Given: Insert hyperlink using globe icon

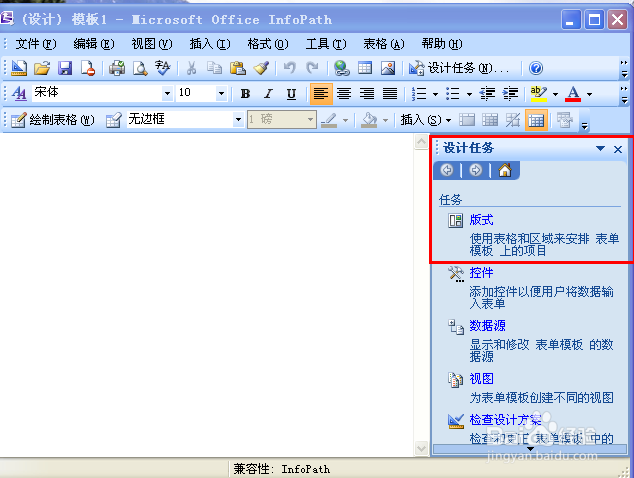Looking at the screenshot, I should pyautogui.click(x=342, y=68).
